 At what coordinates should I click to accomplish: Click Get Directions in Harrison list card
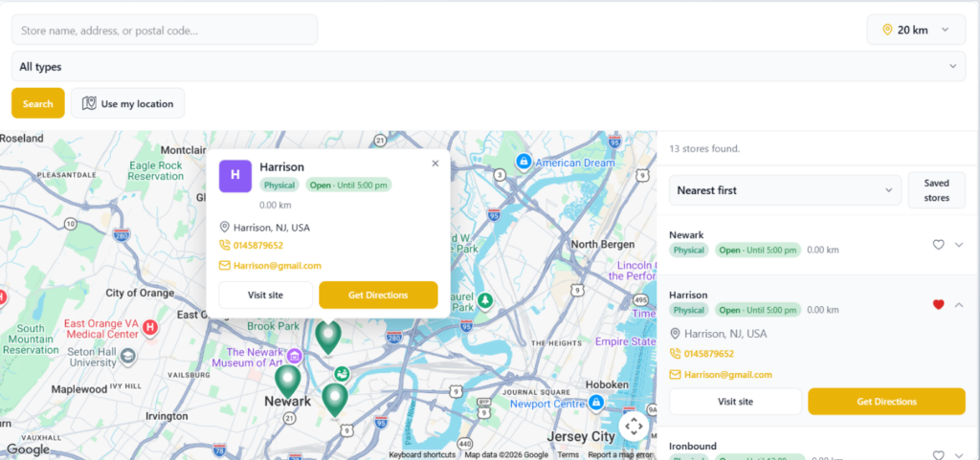pyautogui.click(x=886, y=402)
